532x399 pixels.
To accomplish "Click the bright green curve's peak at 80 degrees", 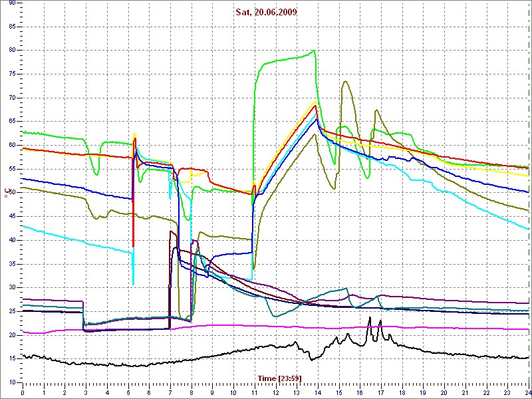I will point(313,51).
